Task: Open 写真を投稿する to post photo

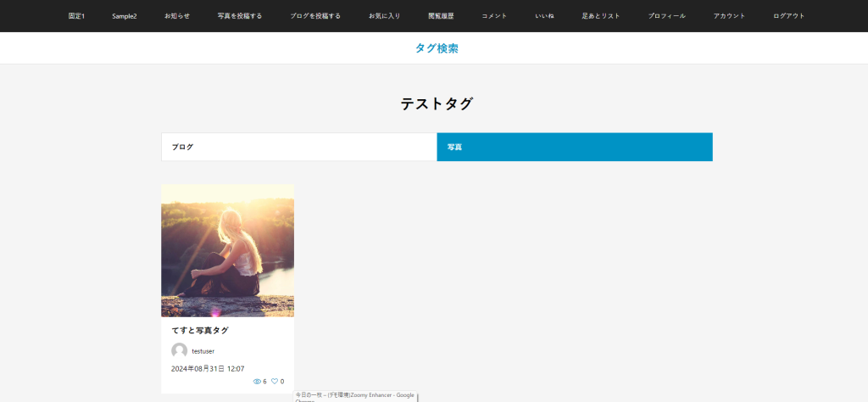Action: [x=240, y=16]
